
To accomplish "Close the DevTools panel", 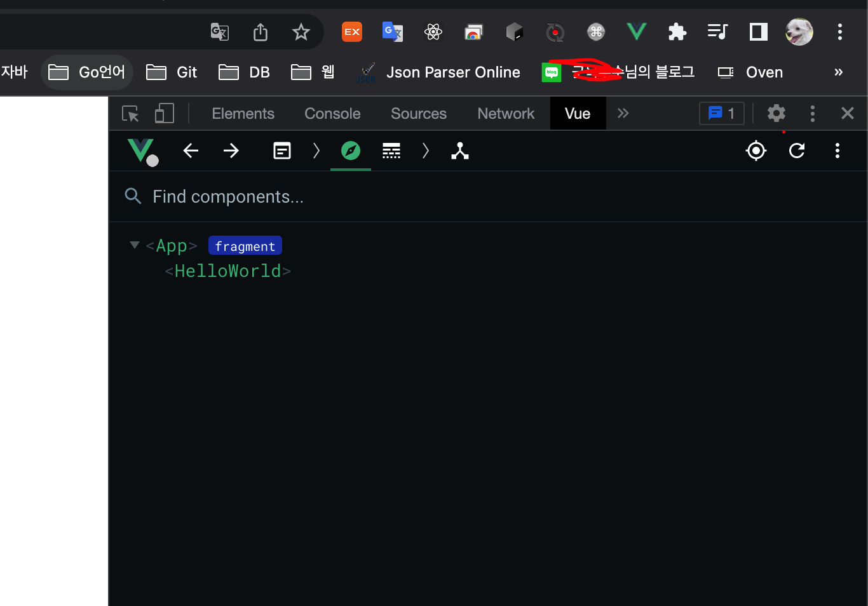I will coord(848,114).
